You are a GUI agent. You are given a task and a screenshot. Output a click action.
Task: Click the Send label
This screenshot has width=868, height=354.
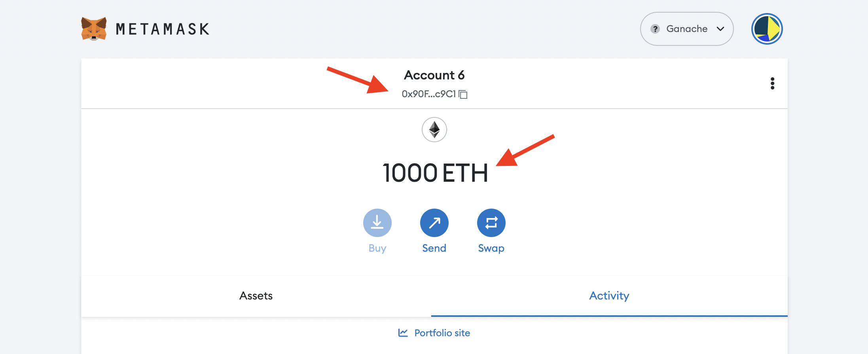(434, 248)
